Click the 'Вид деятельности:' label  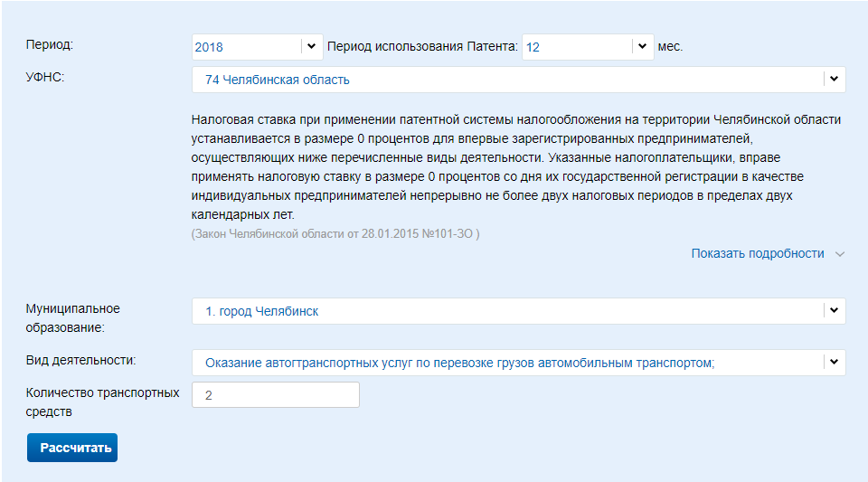(80, 360)
